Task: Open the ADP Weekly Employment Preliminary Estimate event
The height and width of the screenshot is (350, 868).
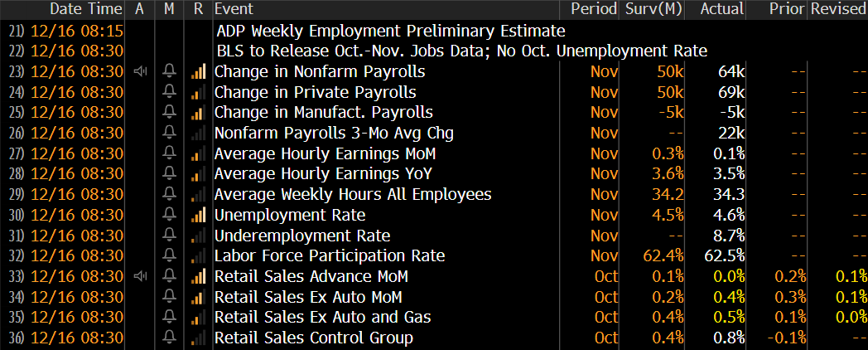Action: click(x=391, y=31)
